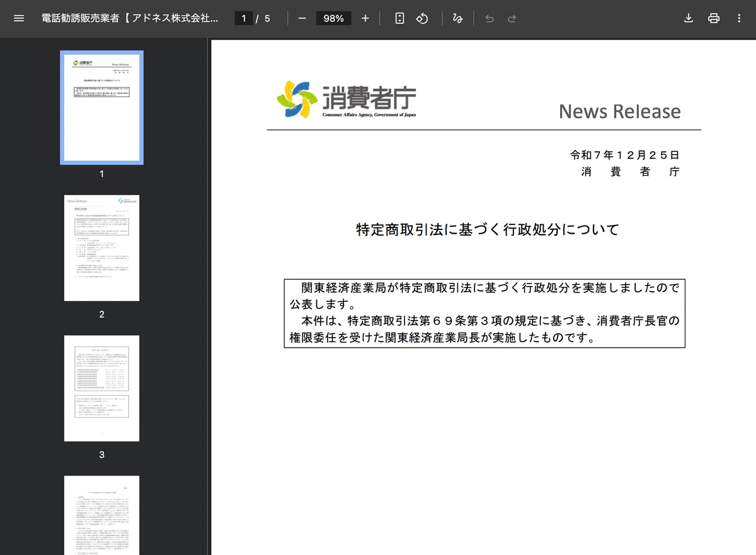
Task: Click the "Consumer Affairs Agency, Government of Japan" caption
Action: tap(369, 115)
